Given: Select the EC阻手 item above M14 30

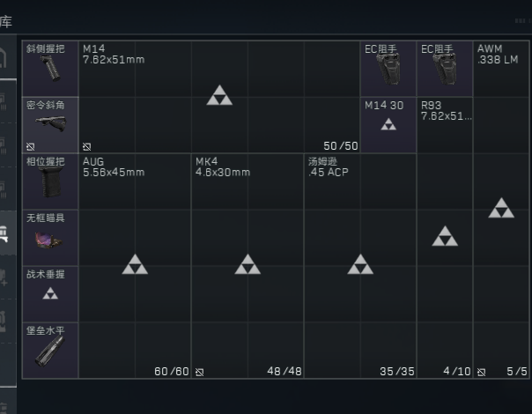Looking at the screenshot, I should coord(388,69).
